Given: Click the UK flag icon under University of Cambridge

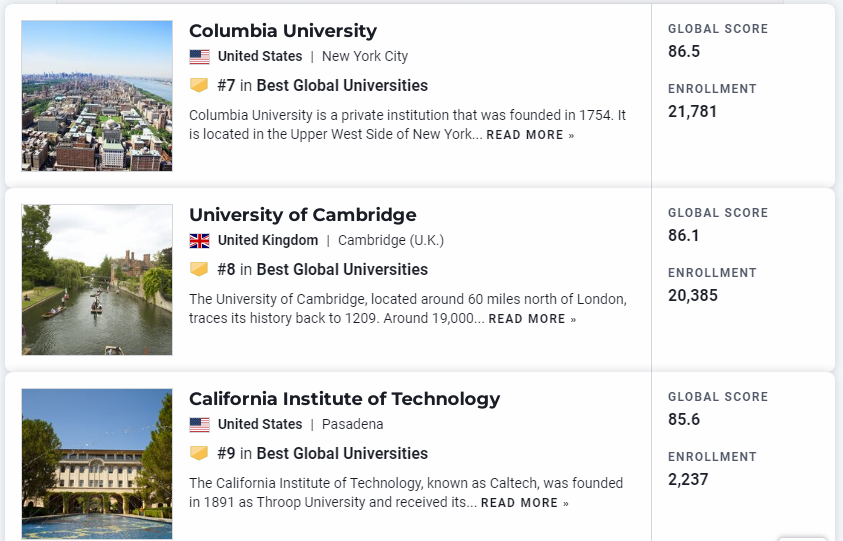Looking at the screenshot, I should [199, 240].
